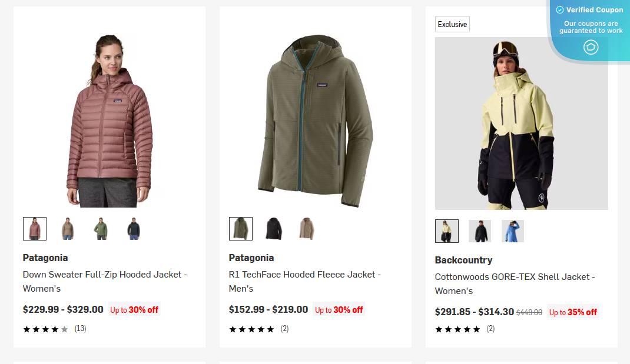Open the Patagonia brand page from first product
The image size is (630, 364).
point(45,258)
